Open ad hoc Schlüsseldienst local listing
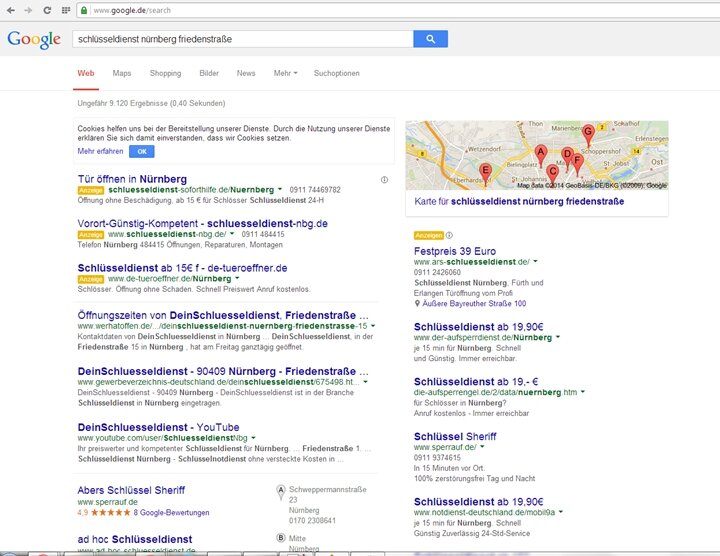 [135, 539]
